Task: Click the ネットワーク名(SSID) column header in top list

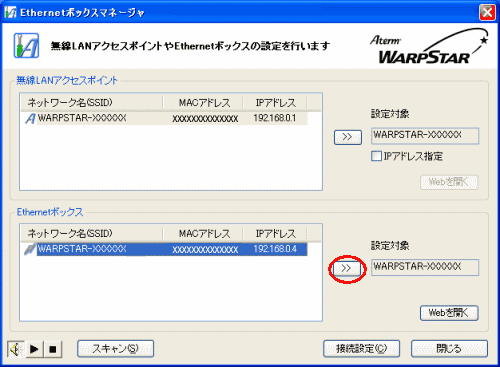Action: (92, 103)
